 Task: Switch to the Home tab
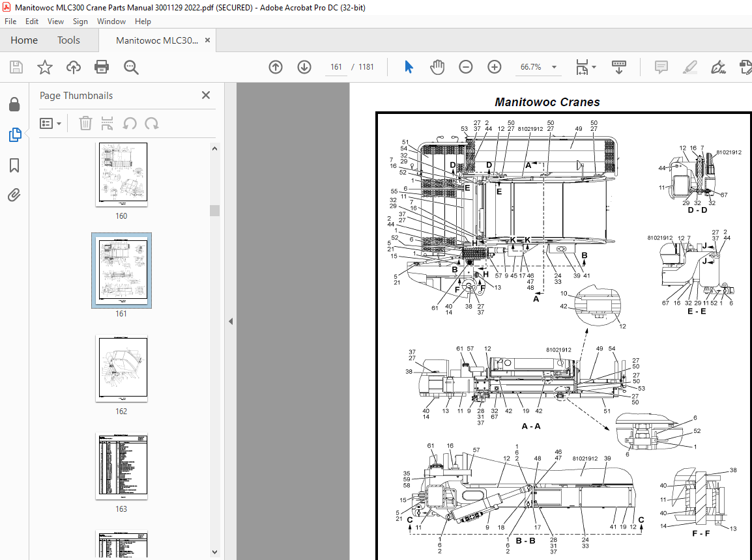click(x=24, y=40)
